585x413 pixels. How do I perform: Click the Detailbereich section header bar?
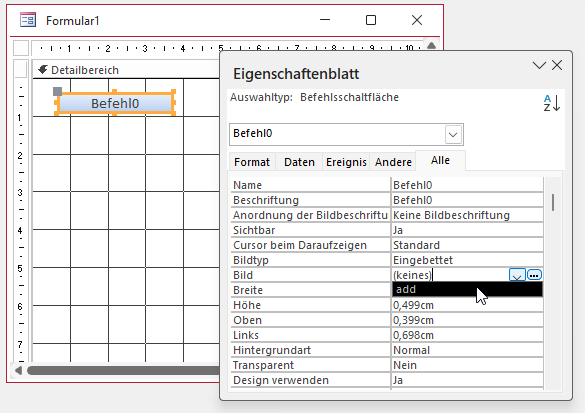pyautogui.click(x=126, y=70)
